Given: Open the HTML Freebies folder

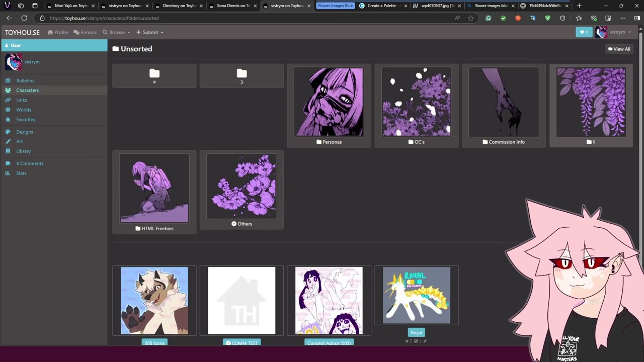Looking at the screenshot, I should (154, 192).
